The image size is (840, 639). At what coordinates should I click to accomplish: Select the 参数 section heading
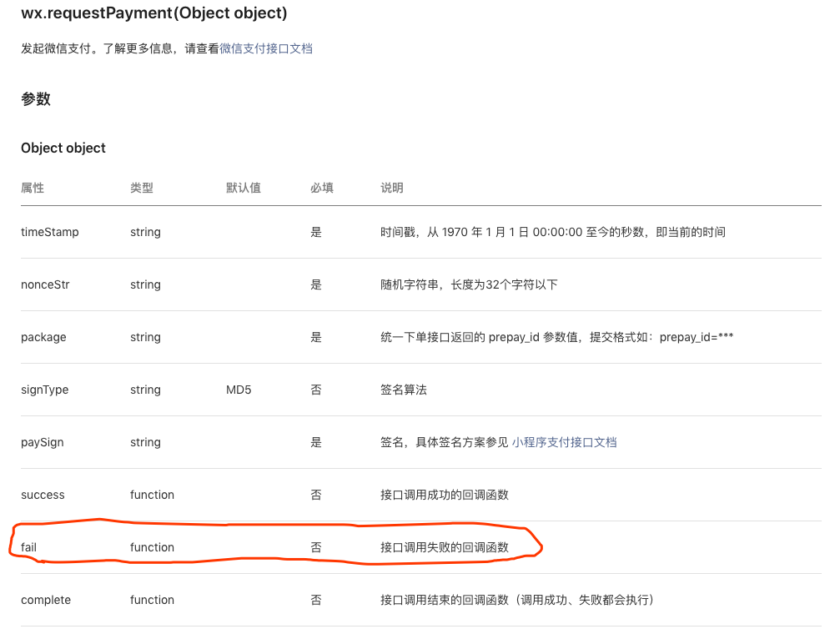pos(36,99)
